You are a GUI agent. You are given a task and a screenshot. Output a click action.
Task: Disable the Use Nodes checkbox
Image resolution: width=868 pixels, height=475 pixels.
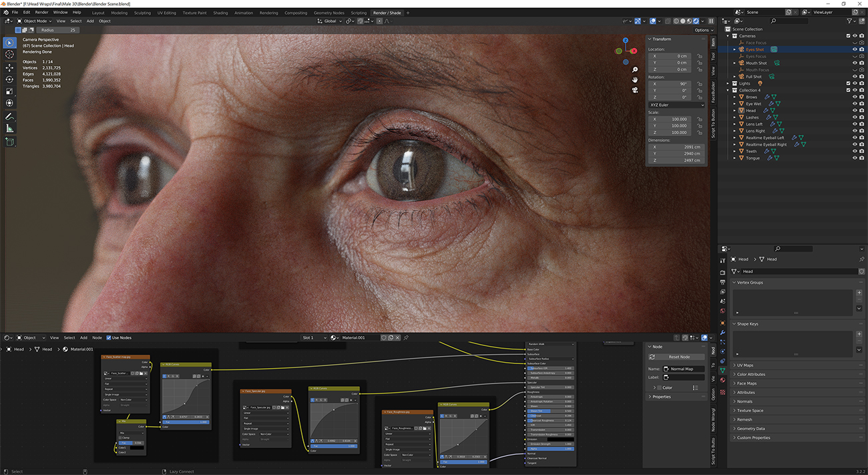pyautogui.click(x=108, y=337)
